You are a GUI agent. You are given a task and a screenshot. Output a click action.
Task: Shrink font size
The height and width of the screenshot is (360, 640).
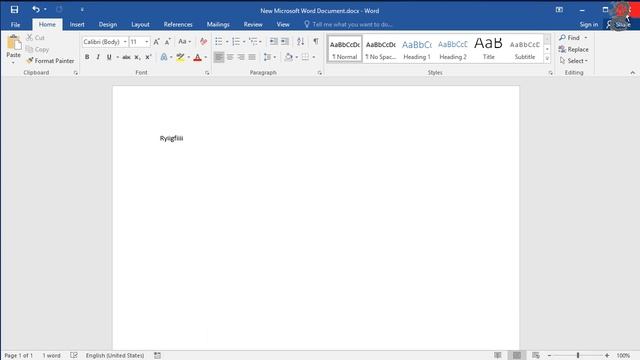coord(167,42)
